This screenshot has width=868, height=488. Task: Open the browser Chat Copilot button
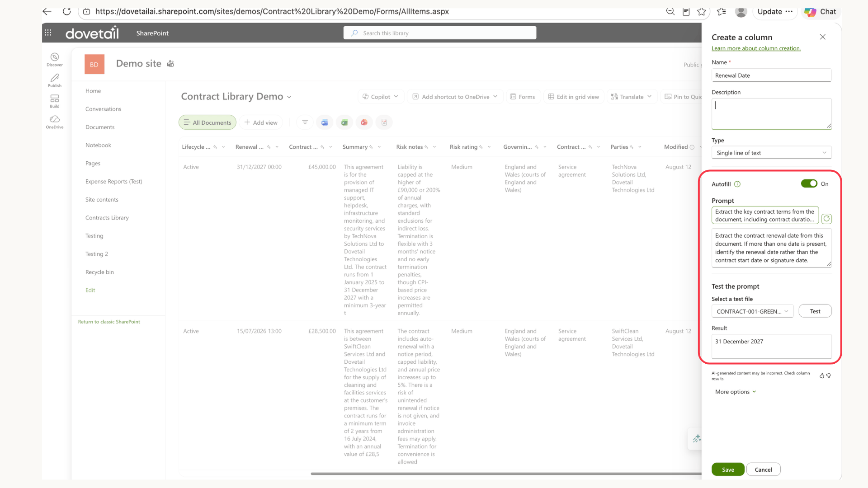[821, 12]
